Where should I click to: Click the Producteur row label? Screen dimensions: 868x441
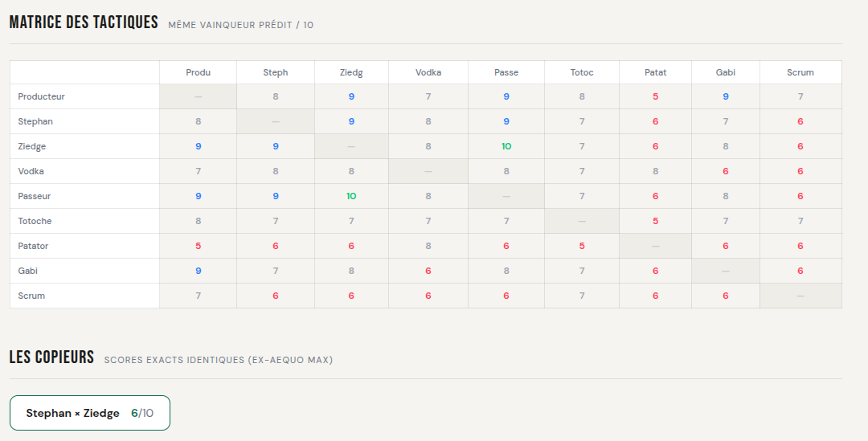[42, 96]
